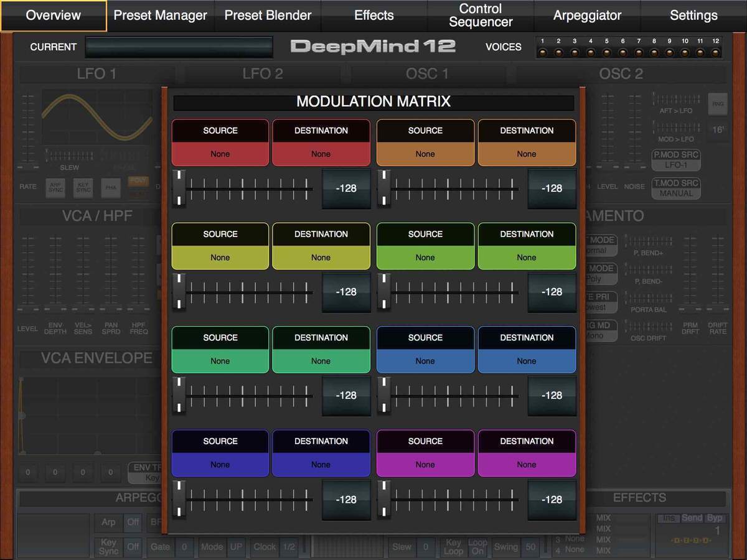Switch to the Overview tab

click(54, 16)
